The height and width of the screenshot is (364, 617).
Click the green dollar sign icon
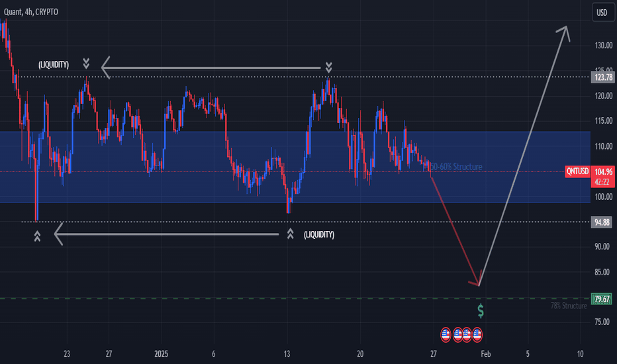point(481,310)
